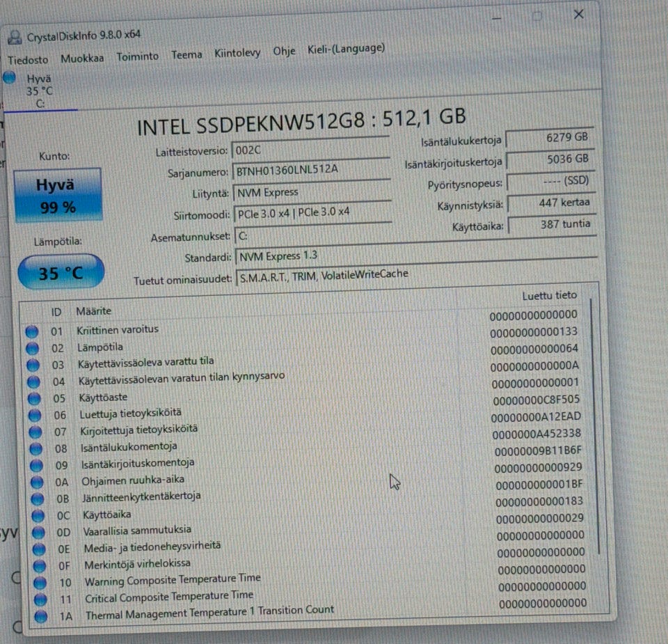Select the Ohjaimen ruuhka-aika row text
The width and height of the screenshot is (668, 644).
click(133, 480)
